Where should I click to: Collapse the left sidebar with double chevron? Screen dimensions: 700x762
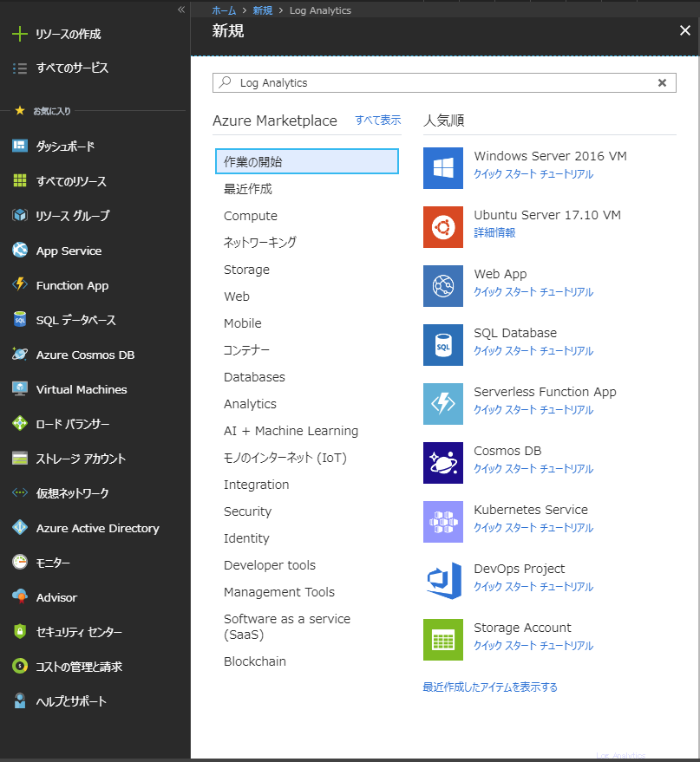[x=181, y=10]
